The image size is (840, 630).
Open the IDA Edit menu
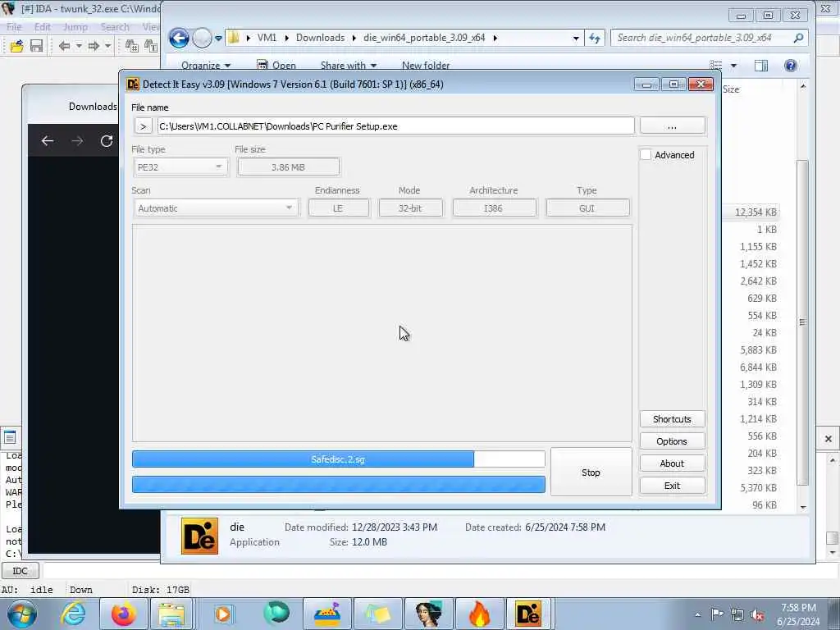(x=43, y=27)
